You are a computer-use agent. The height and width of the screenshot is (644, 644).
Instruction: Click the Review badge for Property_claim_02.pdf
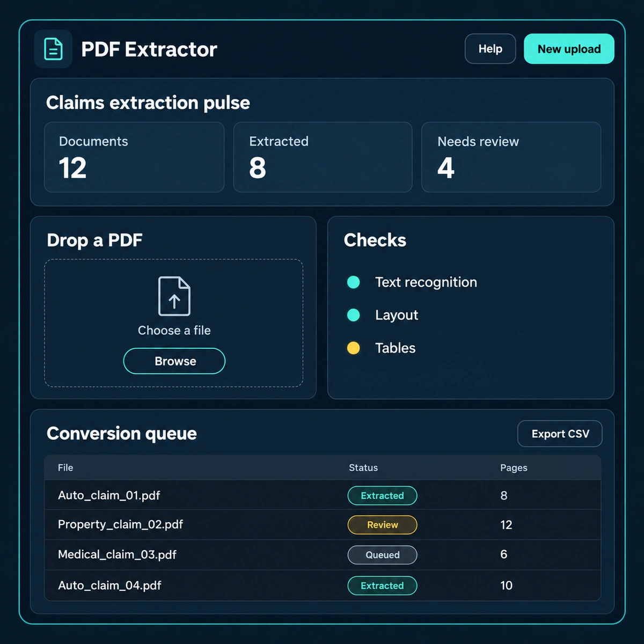click(382, 525)
